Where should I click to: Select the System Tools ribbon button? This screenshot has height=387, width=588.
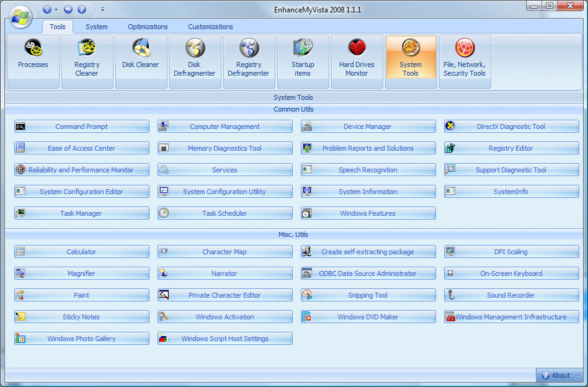(411, 58)
